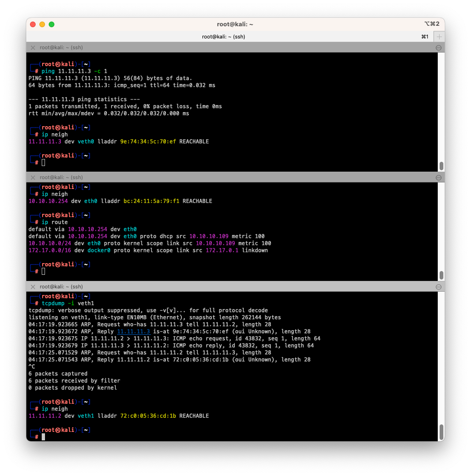
Task: Click MAC address bc:24:11:5a:79:f1
Action: click(x=151, y=201)
